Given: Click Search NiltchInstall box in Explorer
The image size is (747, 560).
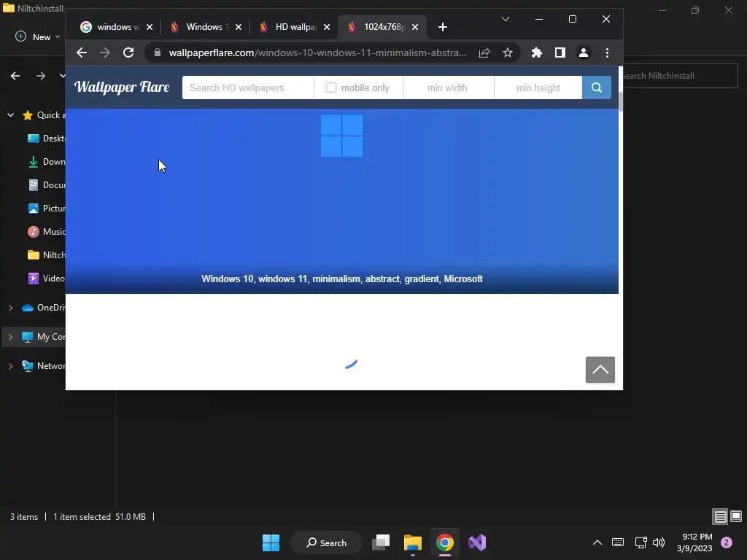Looking at the screenshot, I should 681,76.
